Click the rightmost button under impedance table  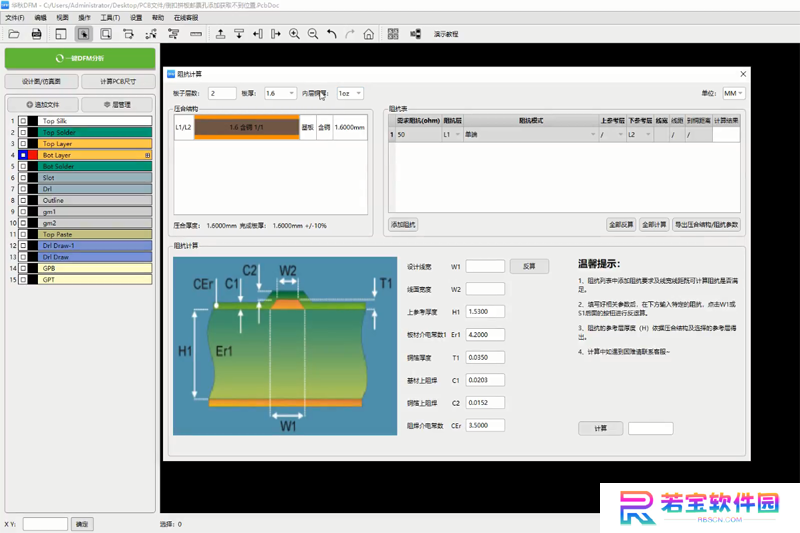click(706, 225)
